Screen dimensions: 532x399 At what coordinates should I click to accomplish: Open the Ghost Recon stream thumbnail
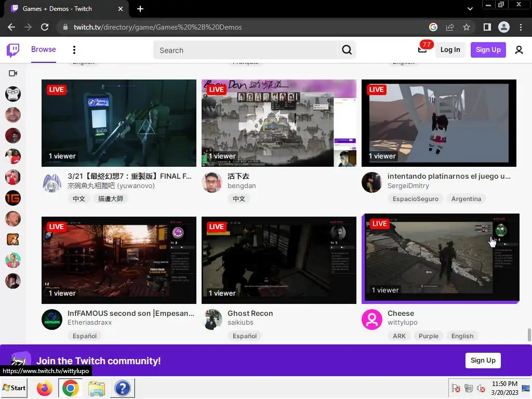[279, 260]
